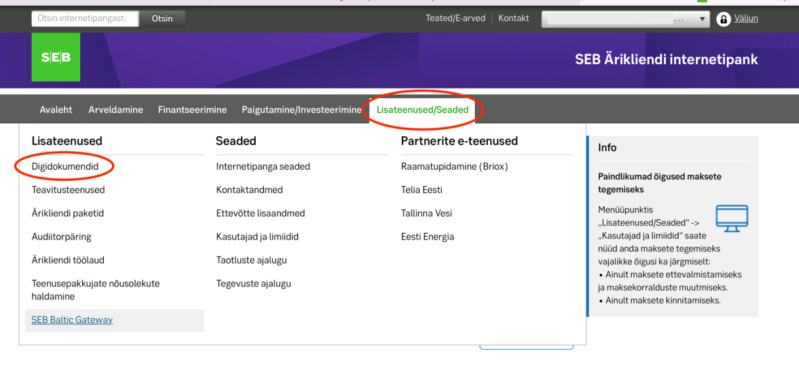Open Eesti Energia partner service

coord(428,237)
